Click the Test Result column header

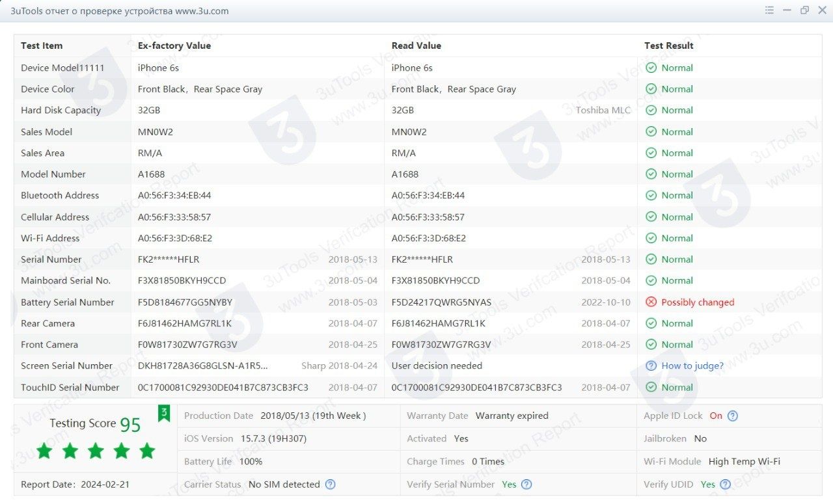(x=669, y=46)
